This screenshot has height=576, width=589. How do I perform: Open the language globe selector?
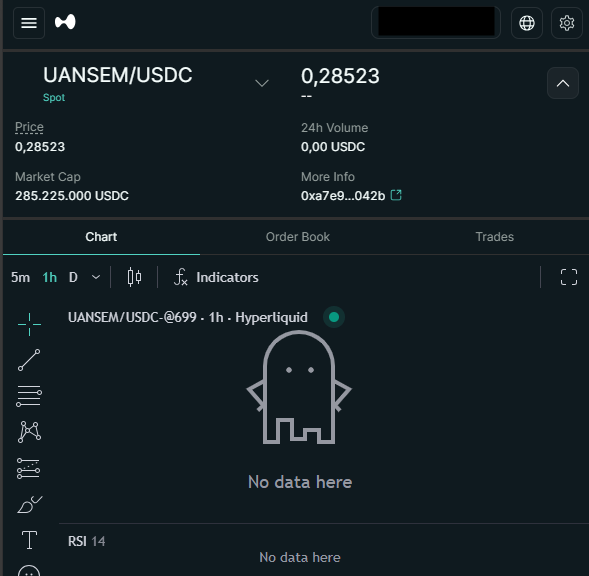point(527,23)
